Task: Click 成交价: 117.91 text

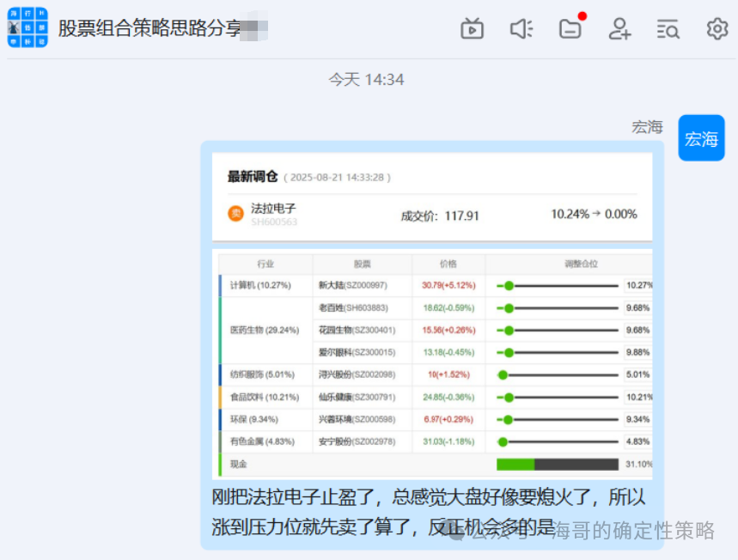Action: [x=440, y=216]
